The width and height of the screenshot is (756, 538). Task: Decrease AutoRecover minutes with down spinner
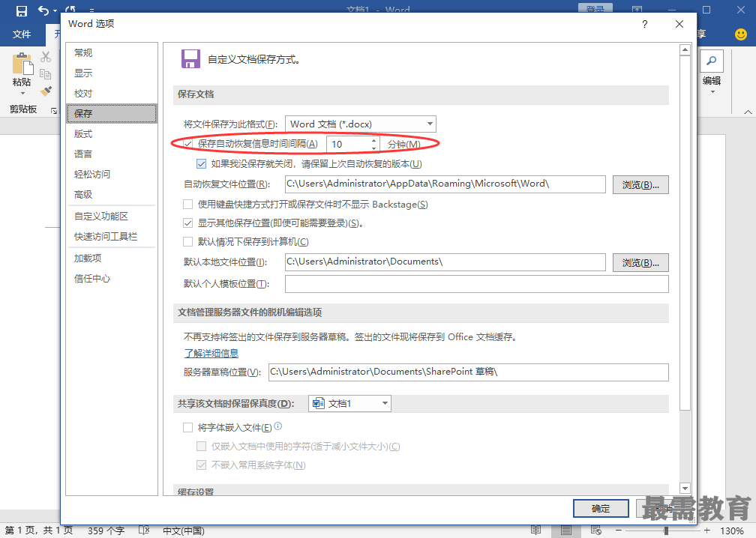coord(373,148)
